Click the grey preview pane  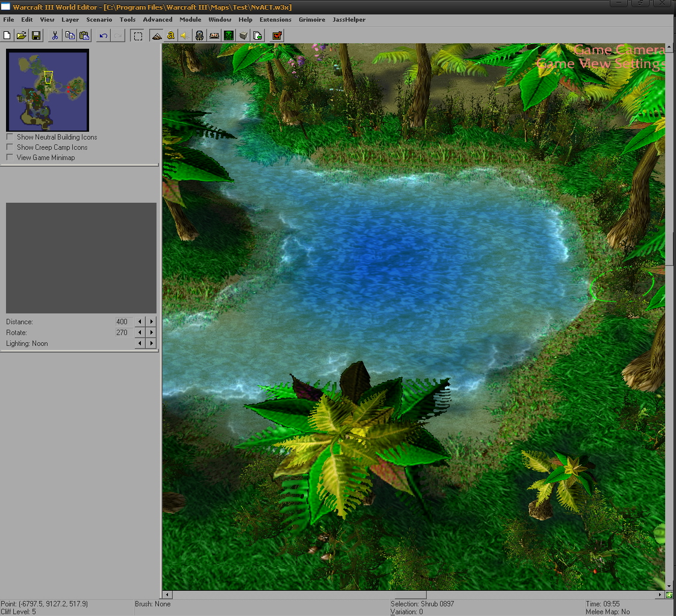pyautogui.click(x=81, y=257)
